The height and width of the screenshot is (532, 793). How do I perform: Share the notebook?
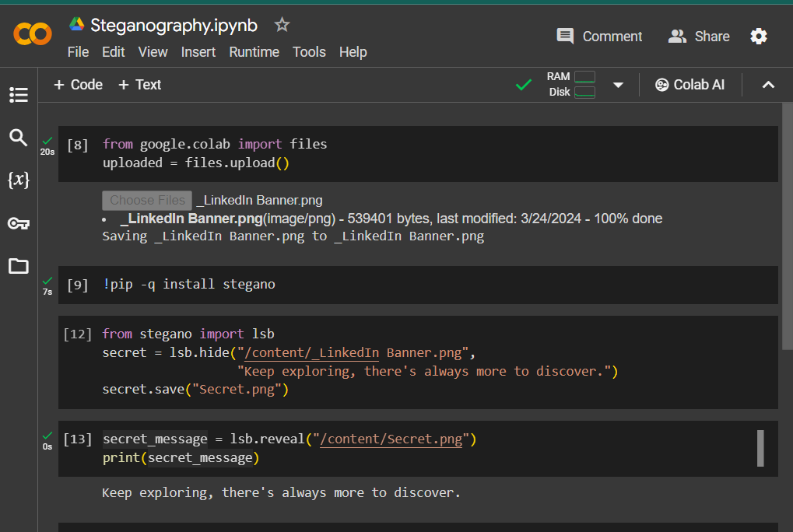699,37
